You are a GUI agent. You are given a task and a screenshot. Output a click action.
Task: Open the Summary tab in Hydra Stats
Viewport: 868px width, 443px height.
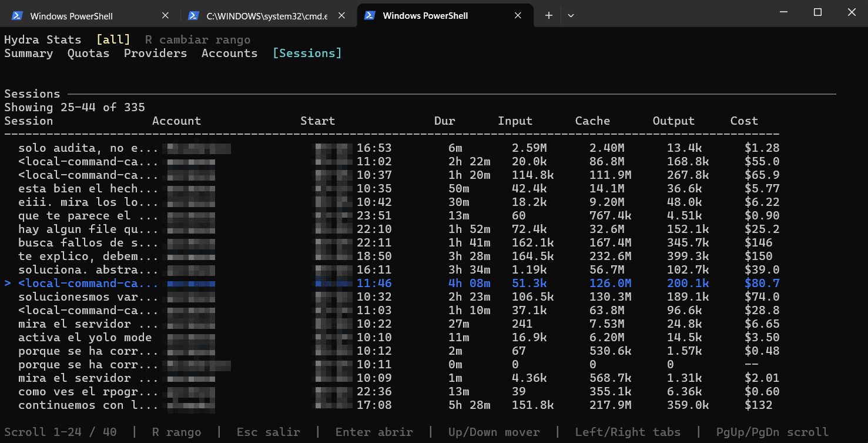(28, 53)
